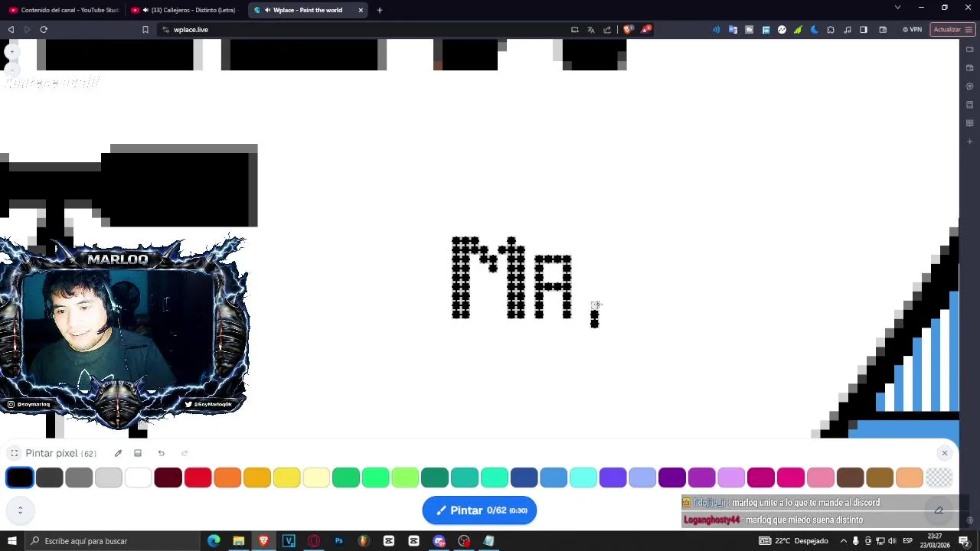Viewport: 980px width, 551px height.
Task: Open Opera browser from taskbar
Action: 314,541
